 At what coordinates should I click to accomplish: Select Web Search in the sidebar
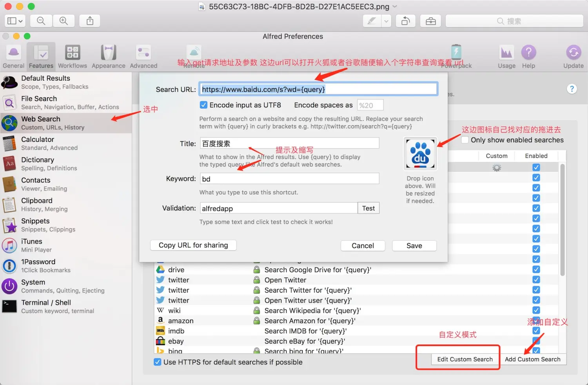(x=66, y=123)
